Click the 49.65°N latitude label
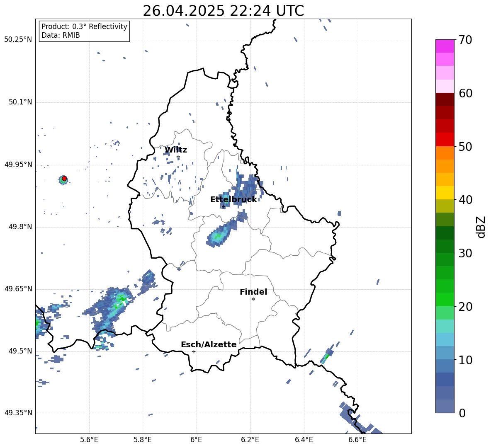Image resolution: width=491 pixels, height=448 pixels. 18,288
